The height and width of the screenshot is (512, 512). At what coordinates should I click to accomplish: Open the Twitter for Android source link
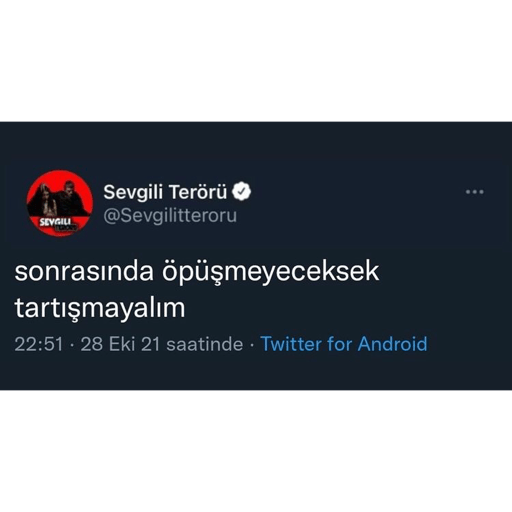(344, 344)
